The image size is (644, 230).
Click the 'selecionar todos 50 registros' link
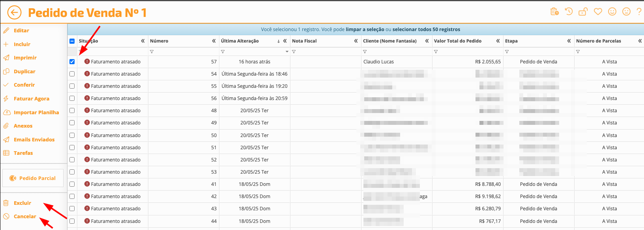[x=426, y=30]
